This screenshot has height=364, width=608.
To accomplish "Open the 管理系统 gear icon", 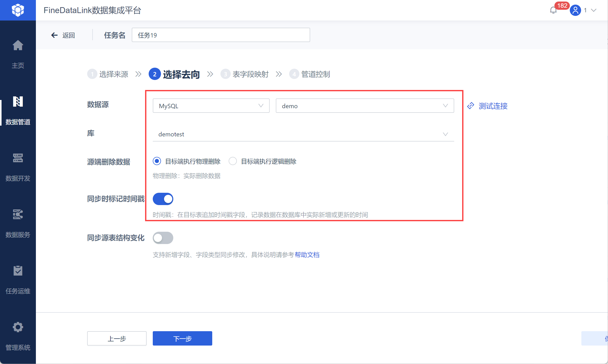I will pyautogui.click(x=18, y=327).
